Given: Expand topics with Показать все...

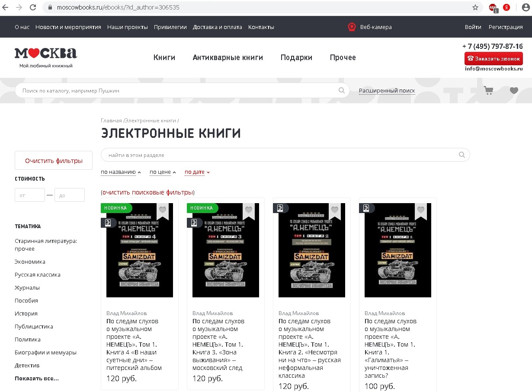Looking at the screenshot, I should coord(37,378).
